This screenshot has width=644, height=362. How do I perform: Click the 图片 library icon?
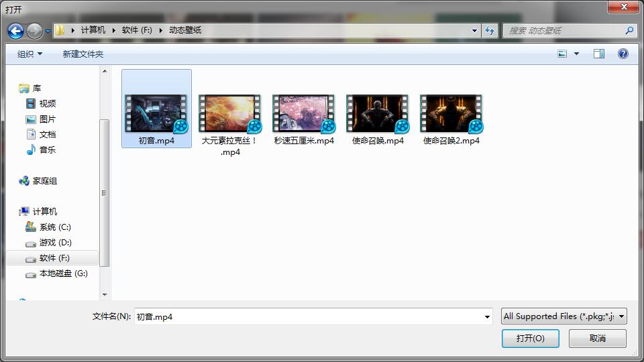tap(31, 119)
